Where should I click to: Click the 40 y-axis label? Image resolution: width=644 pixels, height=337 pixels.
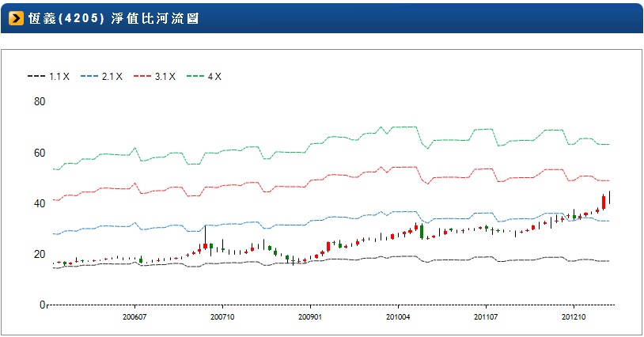pyautogui.click(x=40, y=203)
